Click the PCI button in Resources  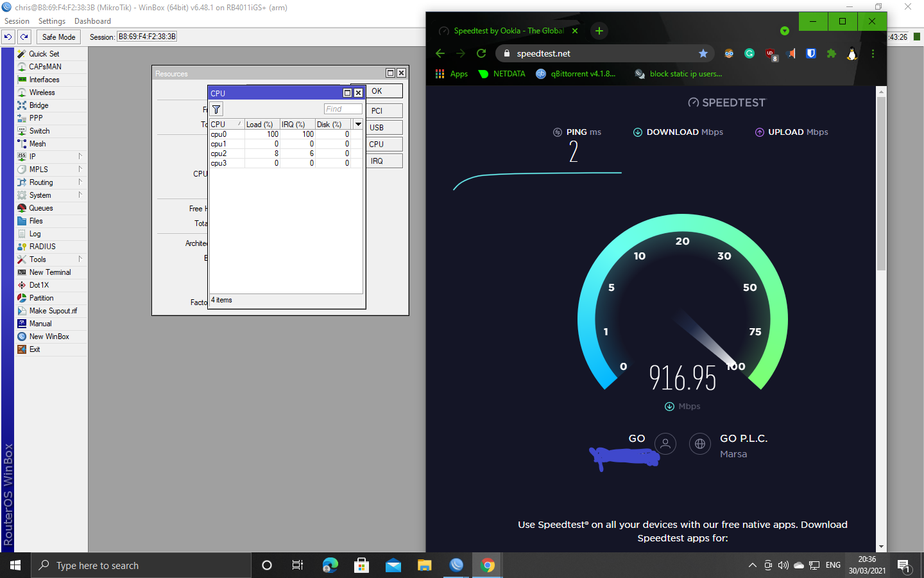(384, 110)
